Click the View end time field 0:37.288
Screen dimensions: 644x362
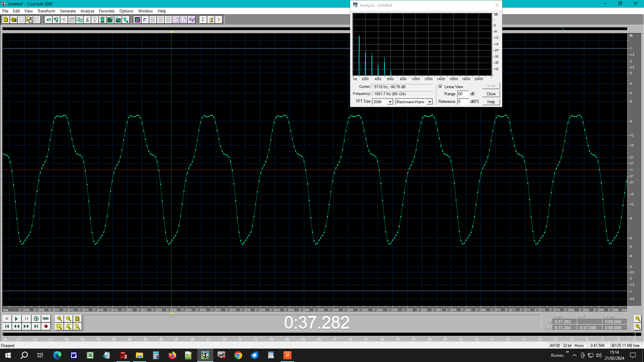[x=589, y=328]
